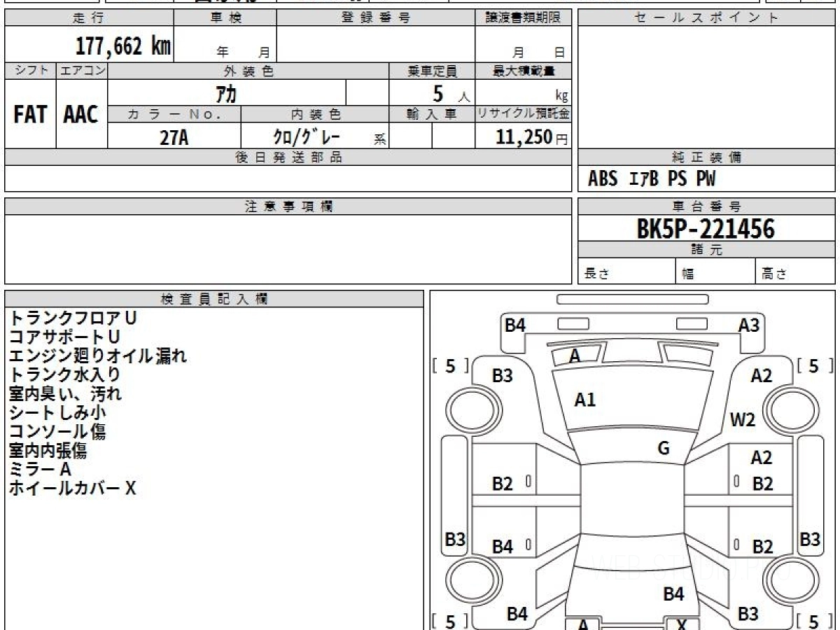This screenshot has width=840, height=630.
Task: Click the B4 mark on the front bumper
Action: [515, 325]
